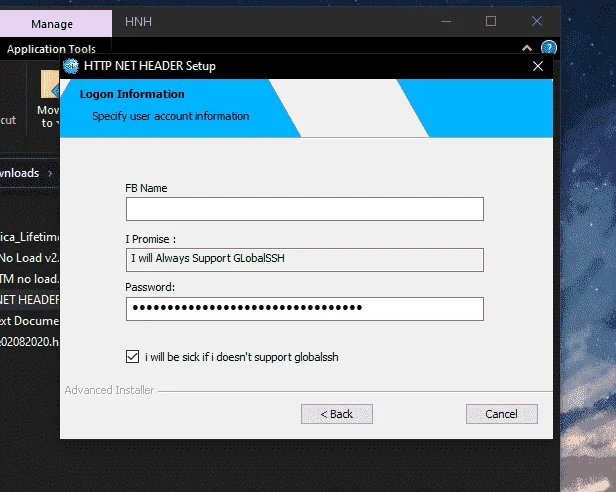Image resolution: width=616 pixels, height=492 pixels.
Task: Uncheck the globalssh support checkbox
Action: tap(132, 357)
